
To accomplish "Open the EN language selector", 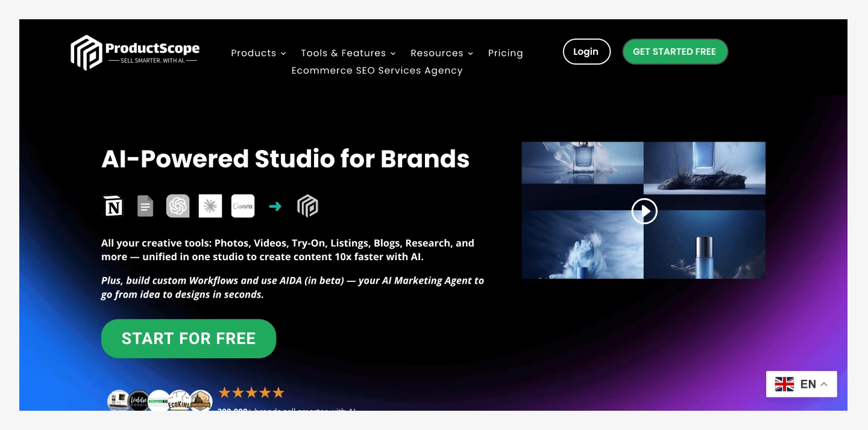I will point(802,384).
